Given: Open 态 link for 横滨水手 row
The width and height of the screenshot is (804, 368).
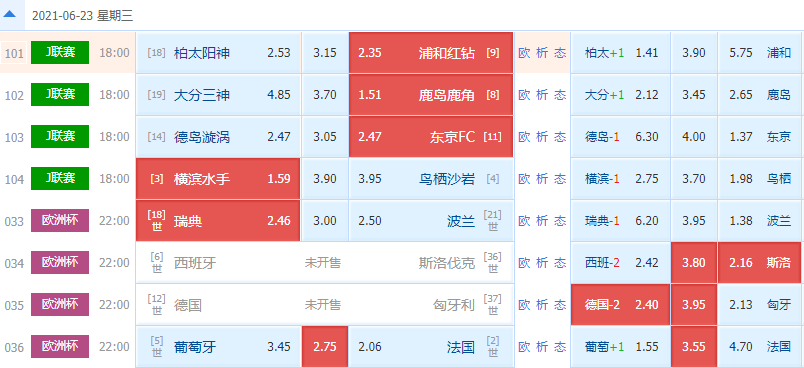Looking at the screenshot, I should tap(560, 179).
